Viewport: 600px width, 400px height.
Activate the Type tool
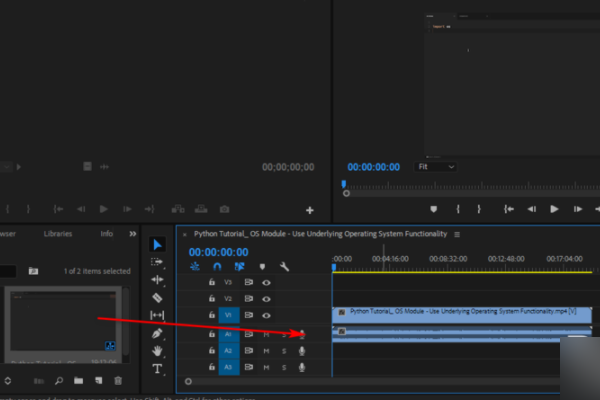[157, 369]
